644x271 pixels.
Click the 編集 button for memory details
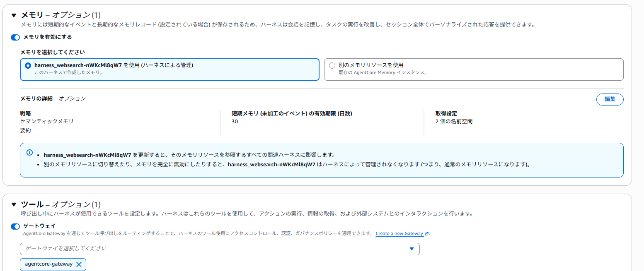(x=610, y=99)
